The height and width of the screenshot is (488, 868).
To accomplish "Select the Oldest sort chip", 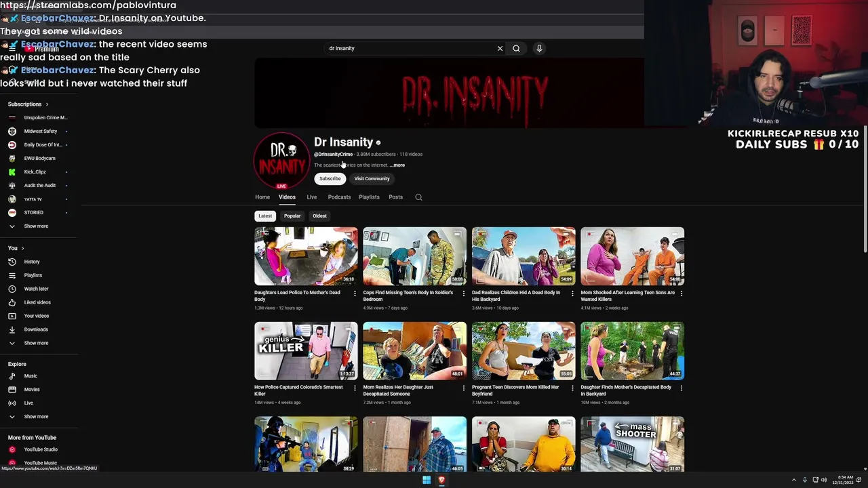I will tap(319, 216).
